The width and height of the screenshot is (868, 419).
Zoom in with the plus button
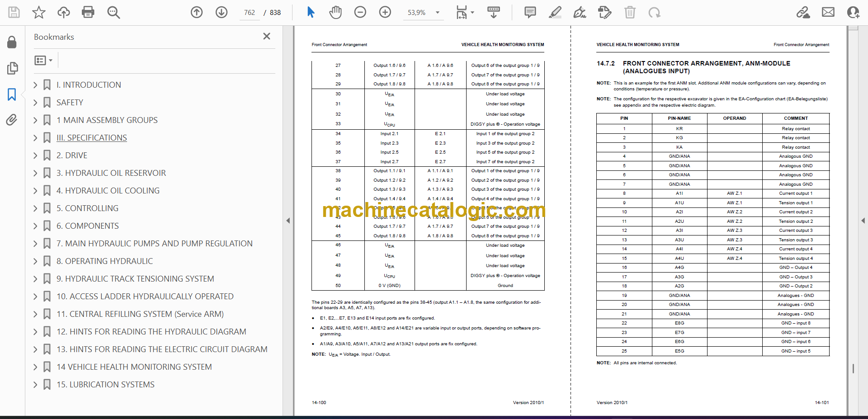(385, 12)
